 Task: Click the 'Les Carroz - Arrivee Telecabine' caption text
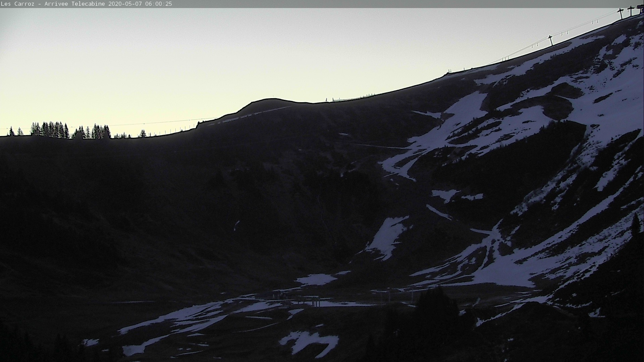(53, 4)
